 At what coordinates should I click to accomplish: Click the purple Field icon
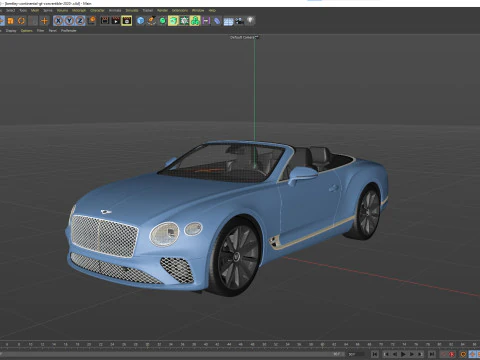pos(206,21)
